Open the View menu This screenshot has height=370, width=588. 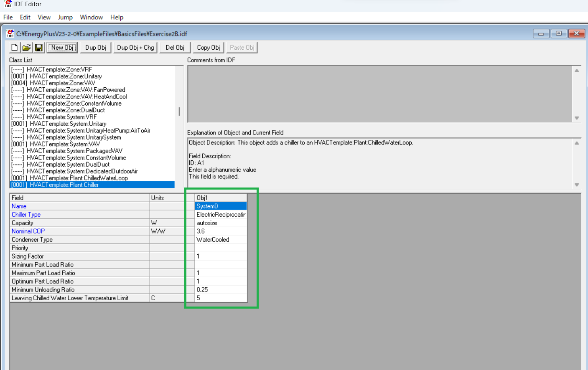coord(44,17)
